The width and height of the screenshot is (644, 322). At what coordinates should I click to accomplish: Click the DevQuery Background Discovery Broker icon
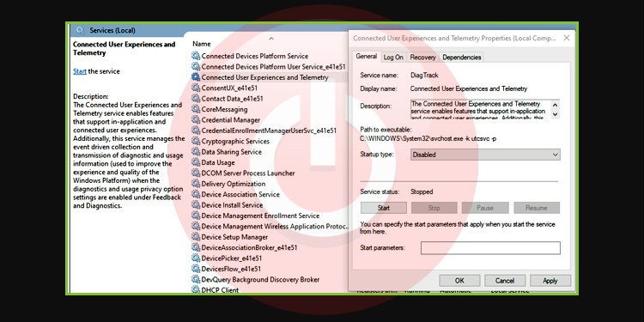pos(196,279)
